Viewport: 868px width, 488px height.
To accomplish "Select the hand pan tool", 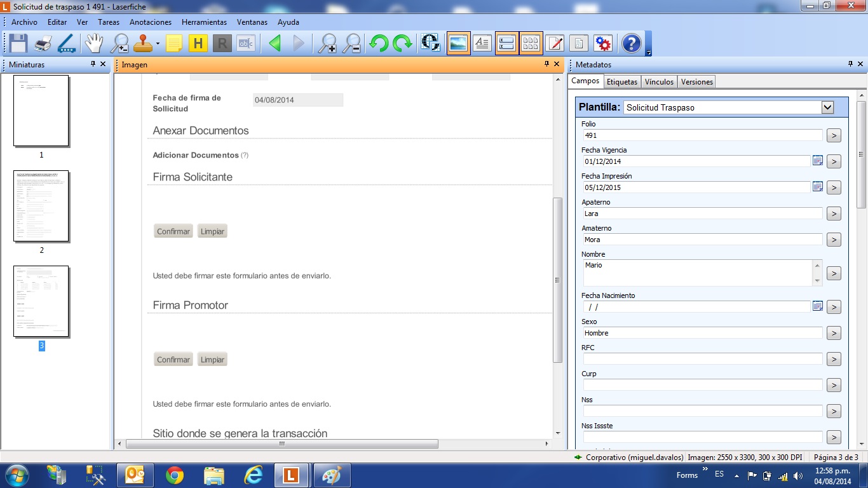I will point(94,43).
